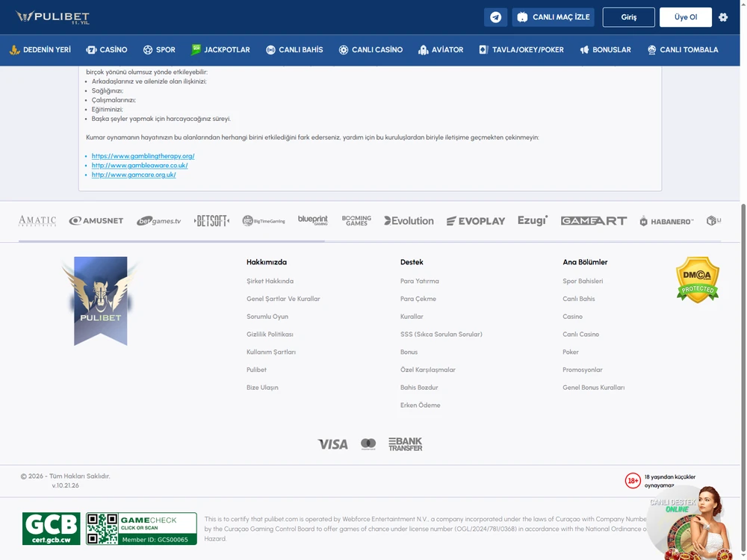Open the Dedenin Yeri menu item

40,49
